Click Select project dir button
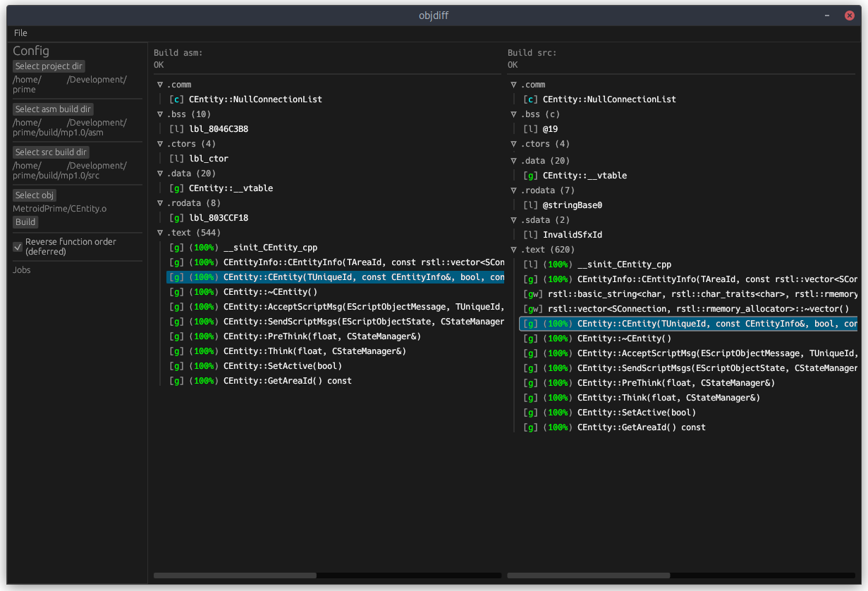Screen dimensions: 868x591 (49, 66)
